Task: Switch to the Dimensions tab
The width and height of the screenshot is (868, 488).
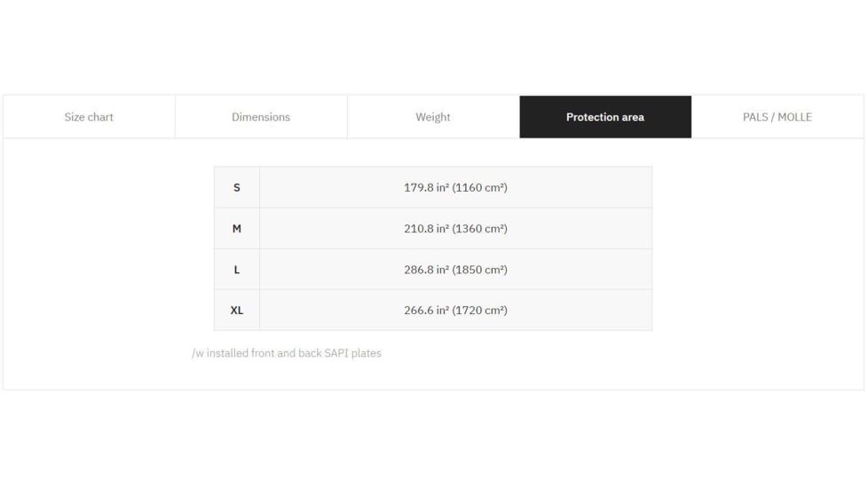Action: coord(261,117)
